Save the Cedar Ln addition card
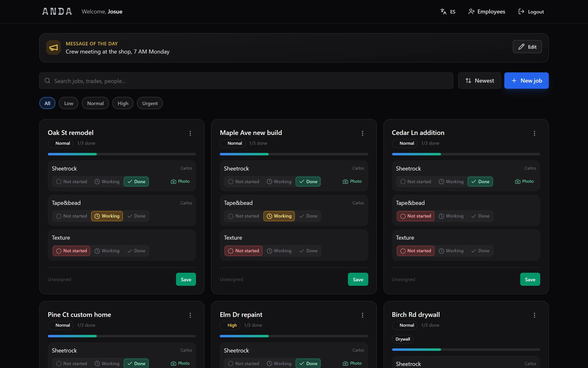588x368 pixels. pyautogui.click(x=530, y=279)
